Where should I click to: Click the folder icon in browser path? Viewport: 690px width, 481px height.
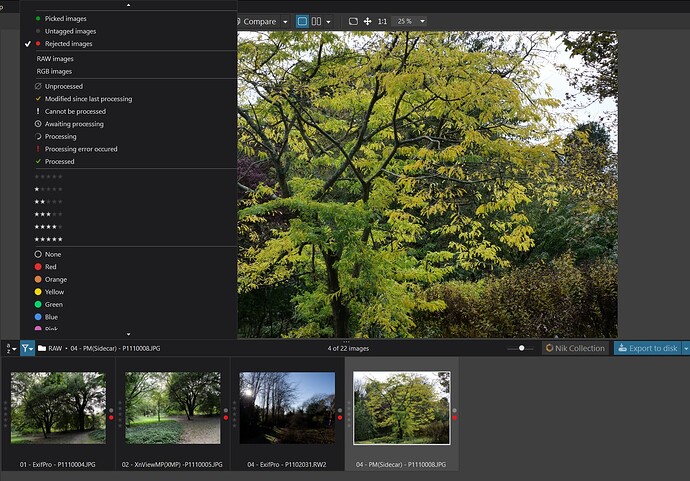pyautogui.click(x=42, y=348)
